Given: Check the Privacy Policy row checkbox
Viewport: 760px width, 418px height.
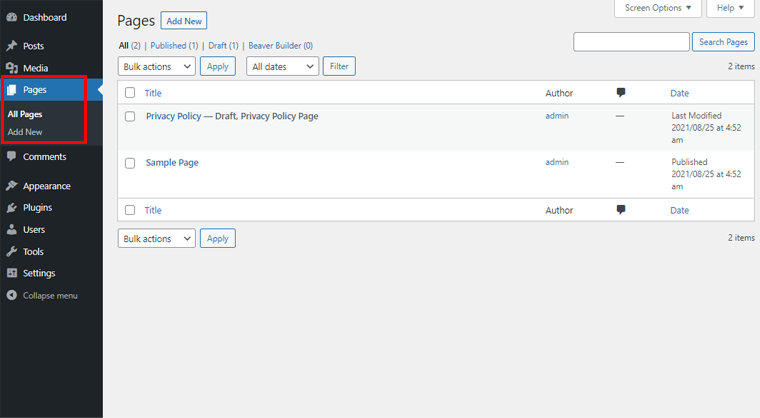Looking at the screenshot, I should tap(130, 116).
